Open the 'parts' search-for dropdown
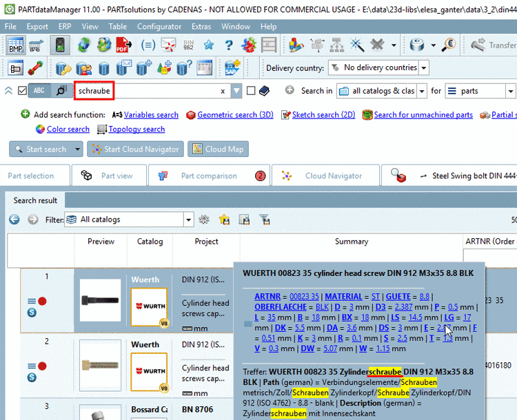This screenshot has height=420, width=517. click(x=510, y=91)
